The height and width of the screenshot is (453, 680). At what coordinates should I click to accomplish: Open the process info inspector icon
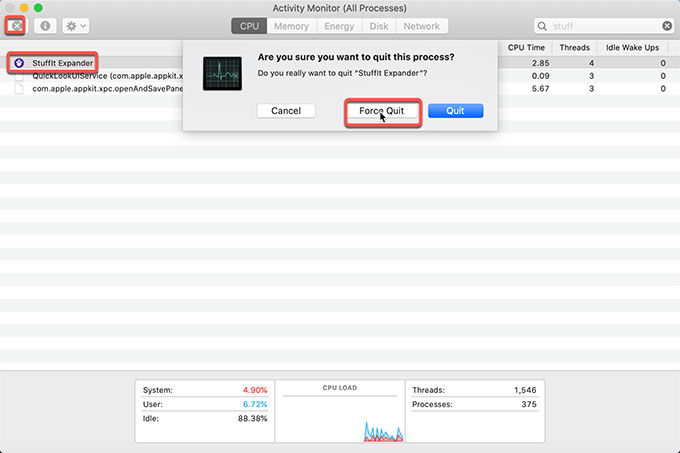pyautogui.click(x=45, y=26)
